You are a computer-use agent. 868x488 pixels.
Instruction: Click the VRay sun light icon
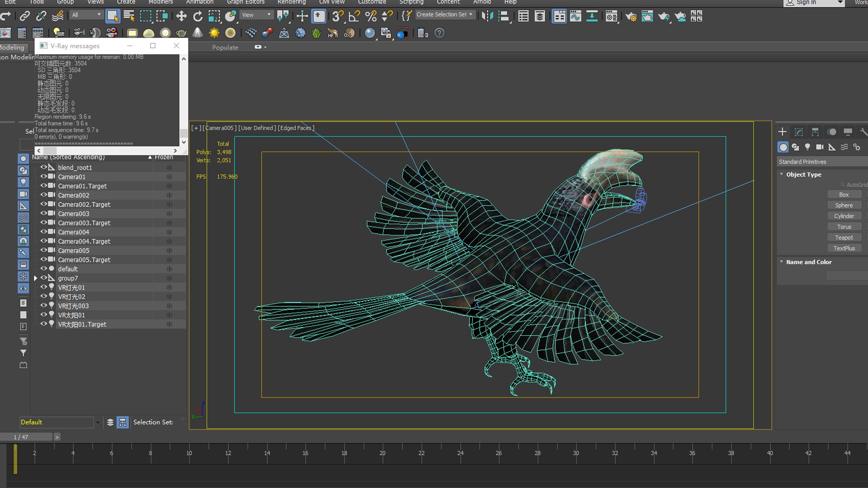coord(214,33)
